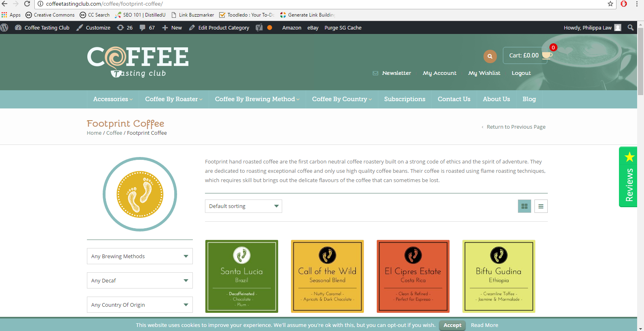Open the Toodledo bookmark
644x331 pixels.
[247, 15]
